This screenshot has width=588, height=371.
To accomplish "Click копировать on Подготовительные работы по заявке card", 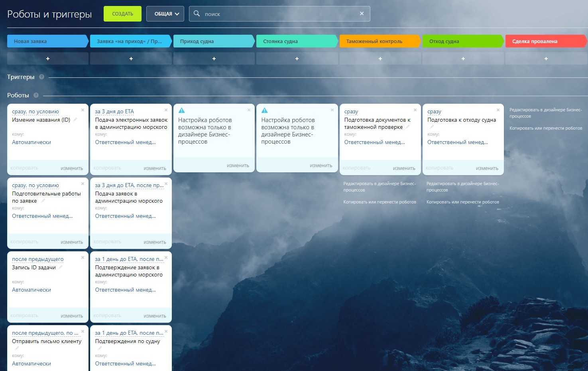I will point(24,242).
